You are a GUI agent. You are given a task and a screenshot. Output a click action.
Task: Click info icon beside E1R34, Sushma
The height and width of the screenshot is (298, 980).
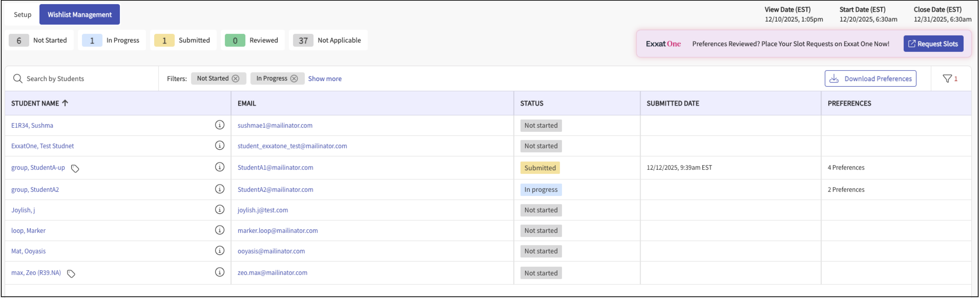pos(220,125)
